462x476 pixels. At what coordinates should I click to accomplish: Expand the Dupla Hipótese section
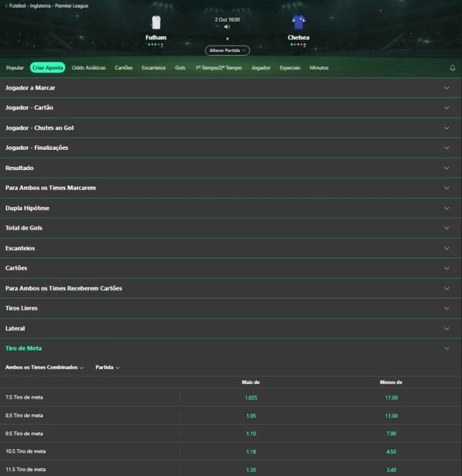coord(231,208)
